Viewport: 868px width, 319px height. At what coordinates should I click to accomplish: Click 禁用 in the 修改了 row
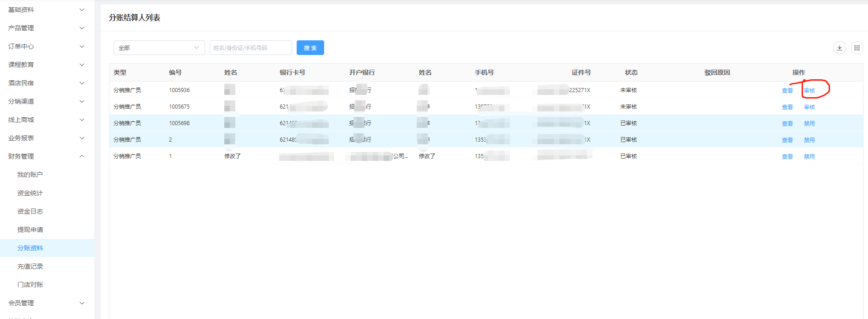pyautogui.click(x=809, y=157)
